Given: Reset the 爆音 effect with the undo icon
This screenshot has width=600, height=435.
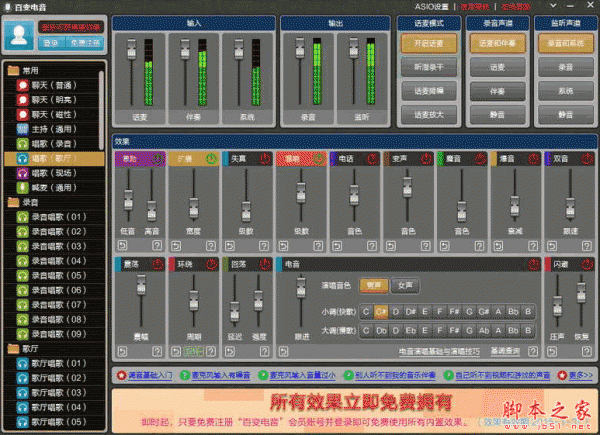Looking at the screenshot, I should pos(498,246).
